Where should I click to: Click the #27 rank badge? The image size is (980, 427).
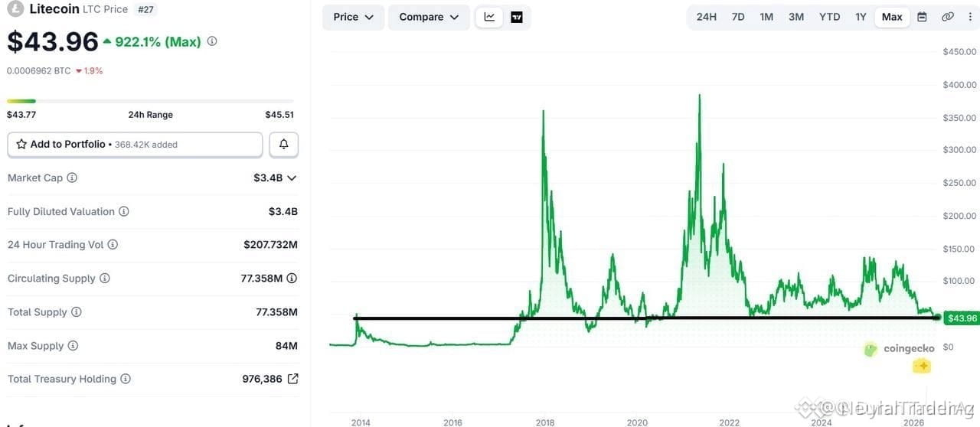click(x=144, y=9)
